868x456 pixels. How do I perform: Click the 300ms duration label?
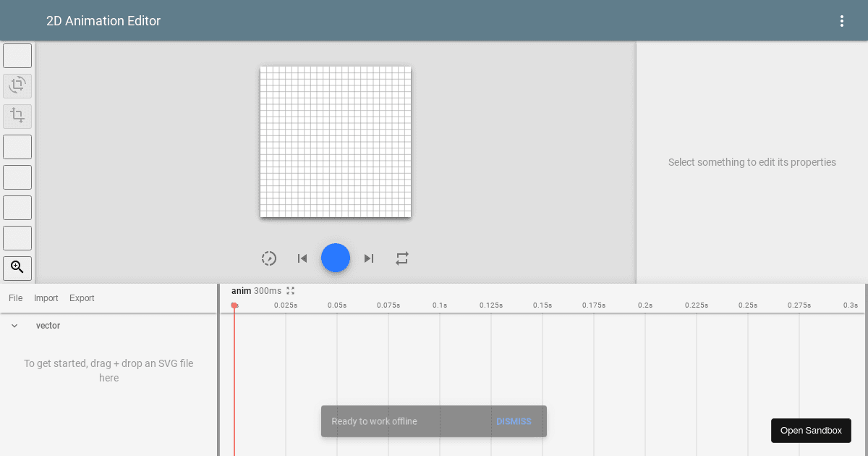pos(268,291)
